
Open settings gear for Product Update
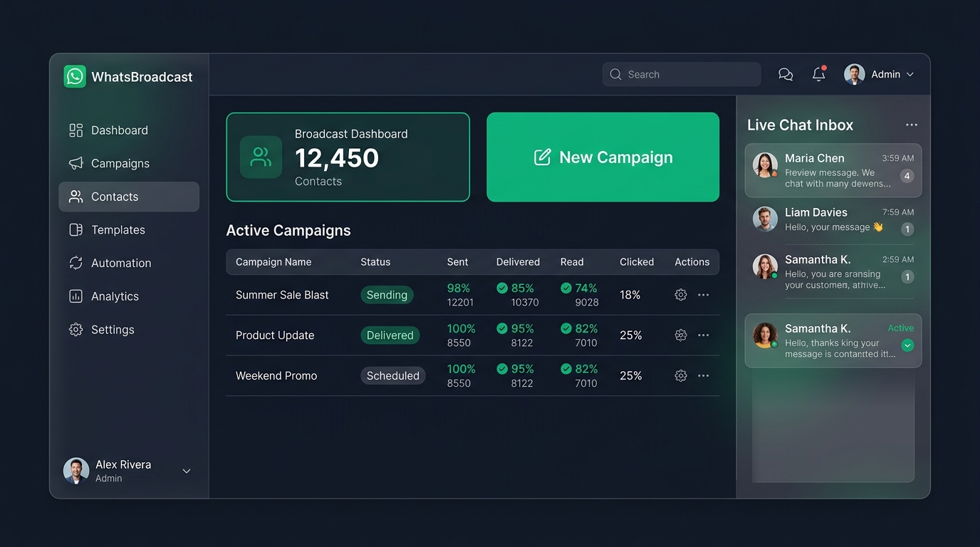click(681, 335)
